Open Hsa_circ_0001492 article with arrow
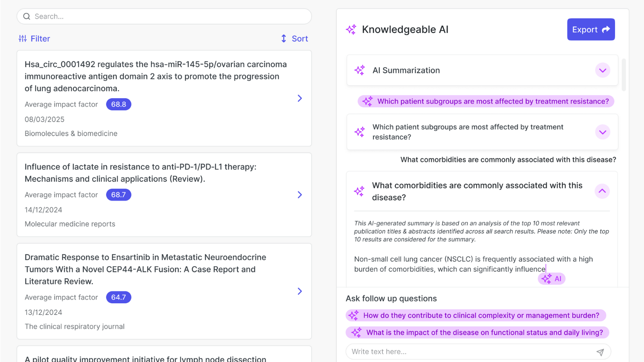This screenshot has width=644, height=362. 299,99
